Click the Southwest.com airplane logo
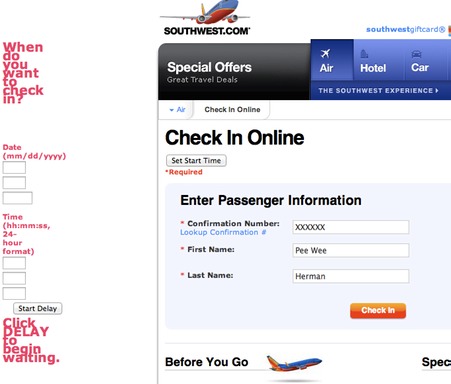451x384 pixels. 206,18
